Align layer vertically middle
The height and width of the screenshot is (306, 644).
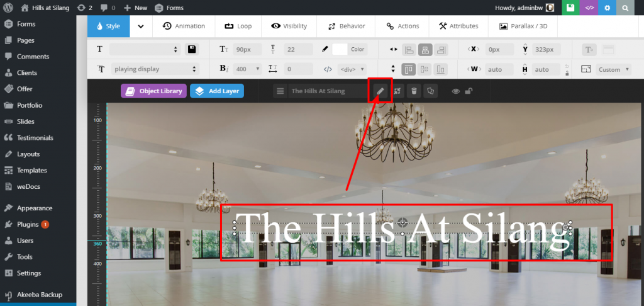425,69
